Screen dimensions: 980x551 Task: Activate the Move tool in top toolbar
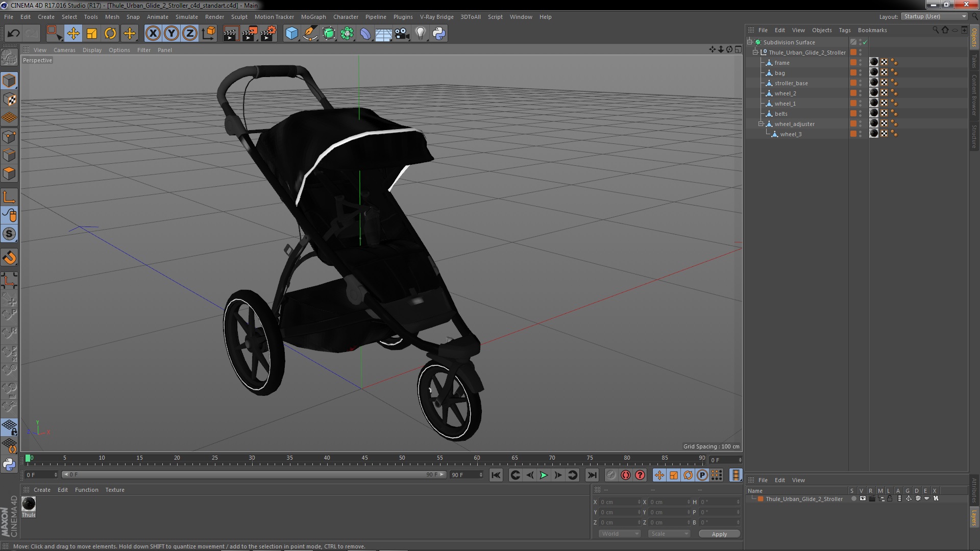pyautogui.click(x=73, y=34)
